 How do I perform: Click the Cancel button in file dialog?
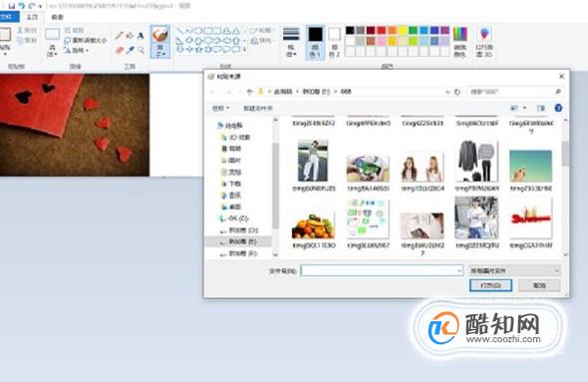pos(539,285)
